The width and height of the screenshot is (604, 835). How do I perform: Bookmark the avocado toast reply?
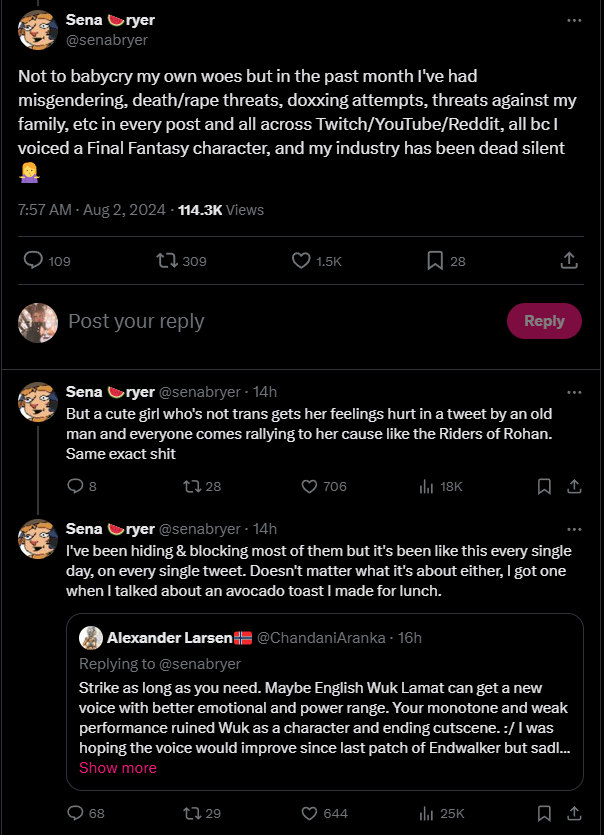(544, 813)
